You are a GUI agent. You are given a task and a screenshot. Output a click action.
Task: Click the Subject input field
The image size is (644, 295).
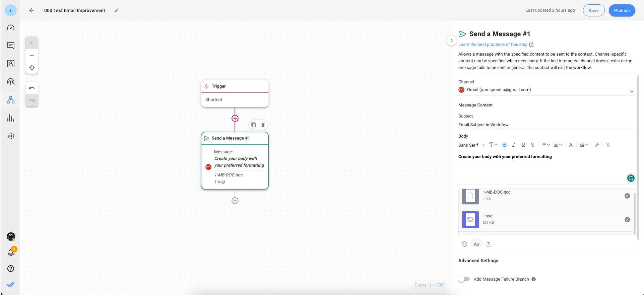(546, 125)
